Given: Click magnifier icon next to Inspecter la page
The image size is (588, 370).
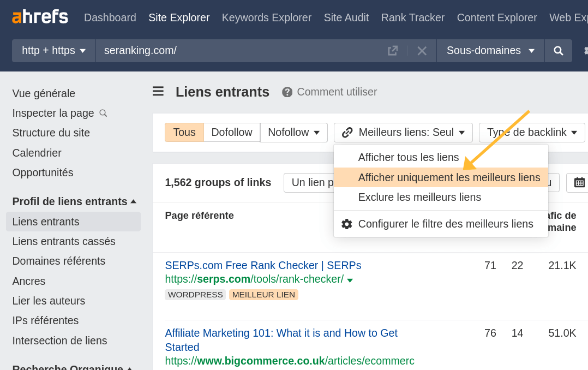Looking at the screenshot, I should point(103,113).
